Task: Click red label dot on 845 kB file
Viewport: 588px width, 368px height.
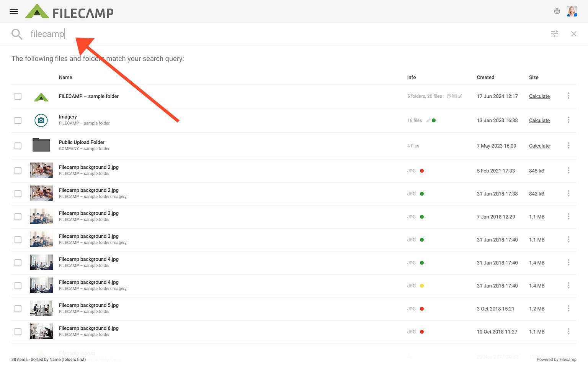Action: coord(422,171)
